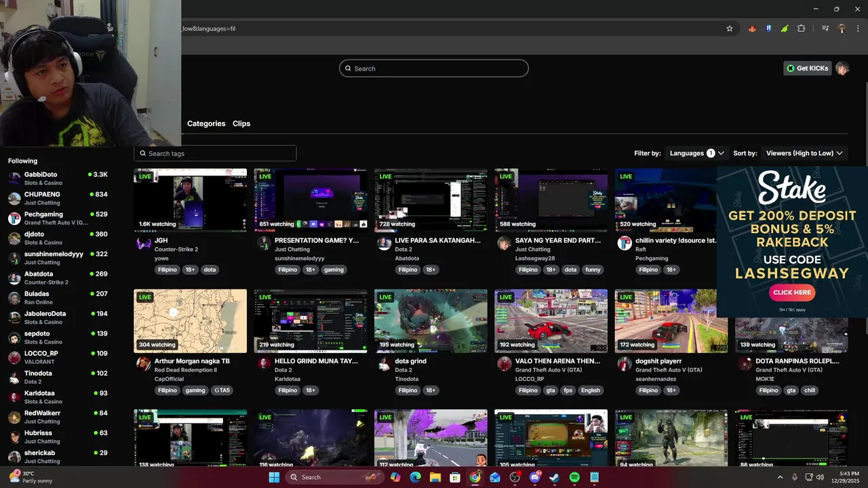Click JaboleroDota avatar in Following list
Screen dimensions: 868x488
click(x=14, y=318)
